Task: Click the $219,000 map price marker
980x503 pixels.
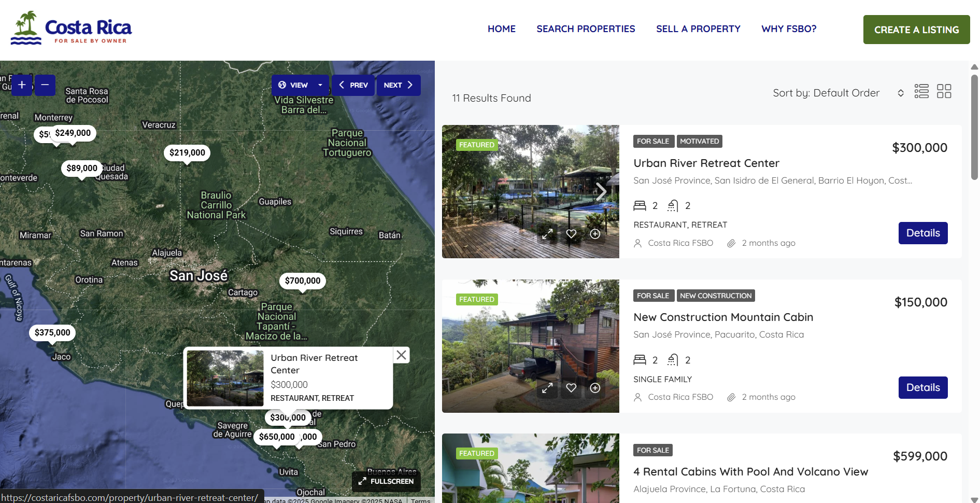Action: tap(187, 152)
